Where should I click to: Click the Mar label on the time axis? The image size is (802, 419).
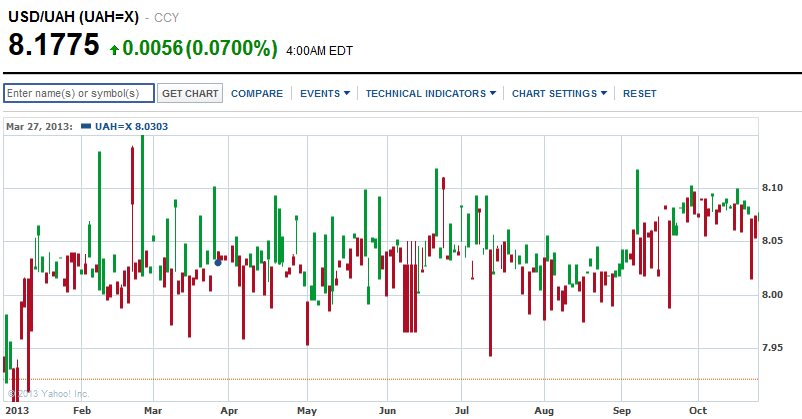pyautogui.click(x=153, y=410)
